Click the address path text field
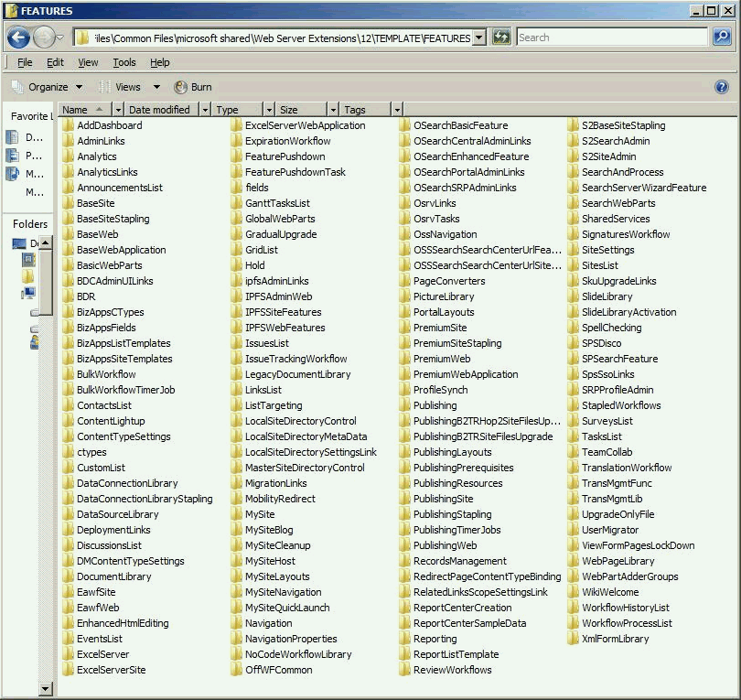 tap(282, 38)
